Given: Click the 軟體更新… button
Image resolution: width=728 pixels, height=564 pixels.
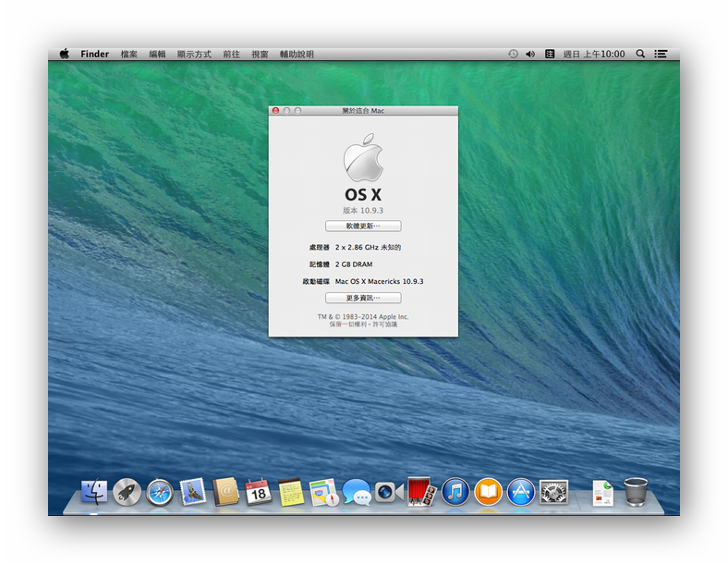Looking at the screenshot, I should point(363,227).
